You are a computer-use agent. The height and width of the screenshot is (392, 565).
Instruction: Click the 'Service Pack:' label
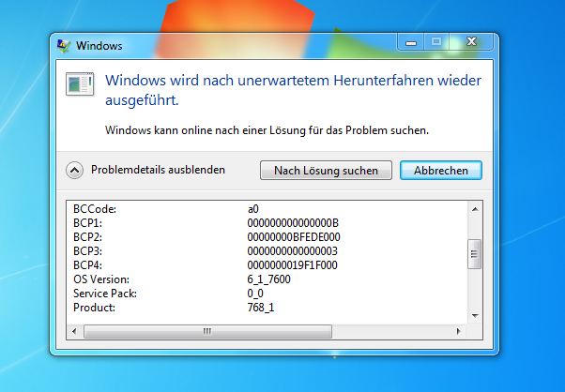tap(105, 294)
